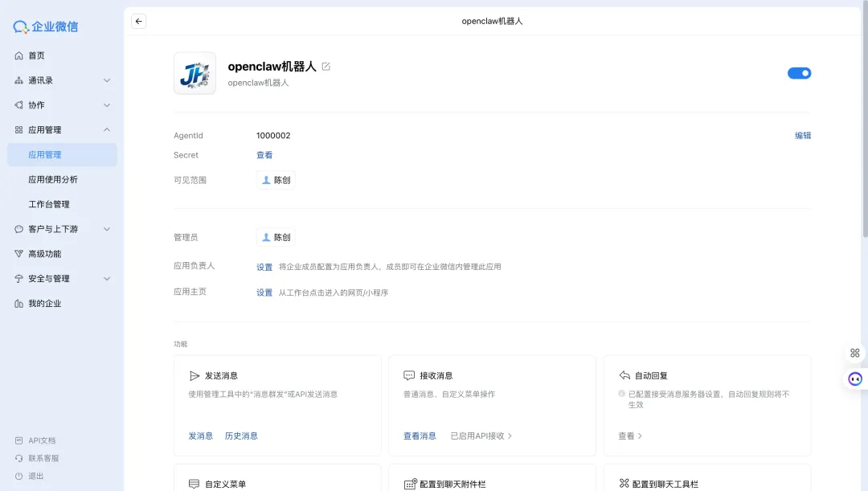
Task: Click 编辑 link next to AgentId
Action: tap(803, 136)
